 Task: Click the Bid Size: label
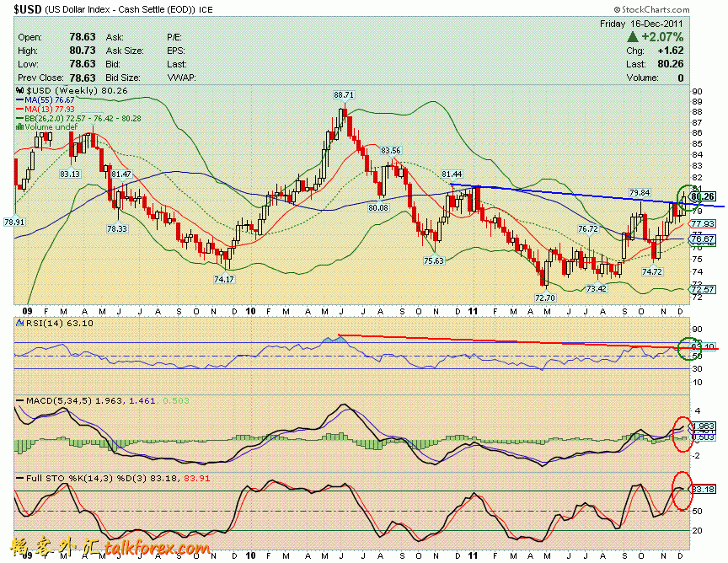122,78
